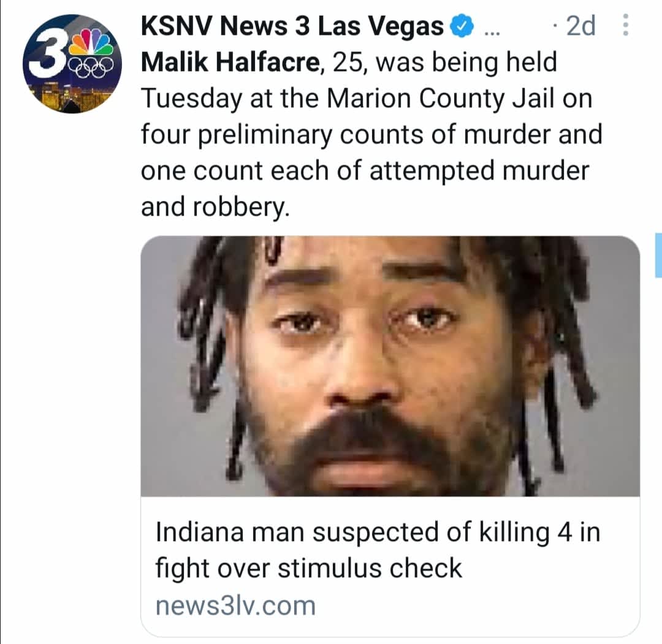Open the news3lv.com domain link
The width and height of the screenshot is (662, 644).
(235, 606)
